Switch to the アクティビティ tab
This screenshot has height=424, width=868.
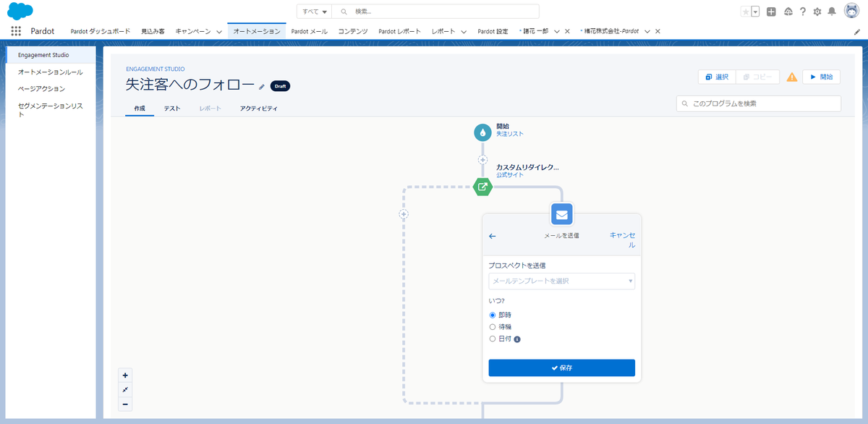pos(259,109)
